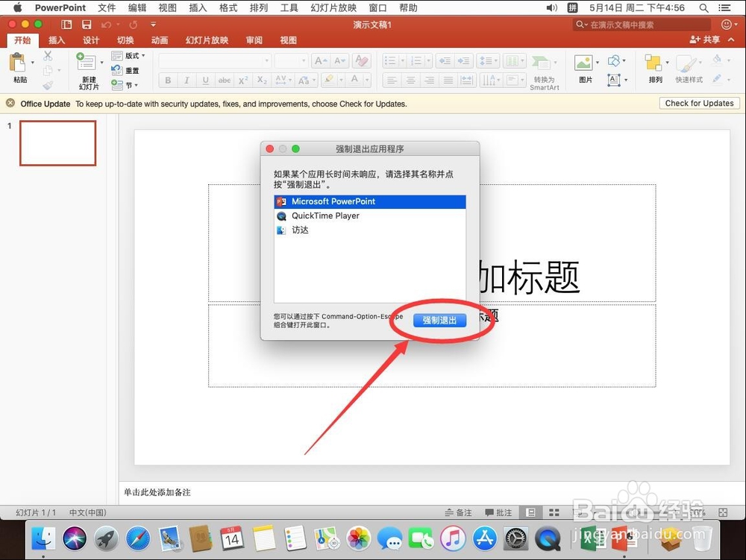Open Customize Quick Access Toolbar arrow
This screenshot has width=746, height=560.
153,25
